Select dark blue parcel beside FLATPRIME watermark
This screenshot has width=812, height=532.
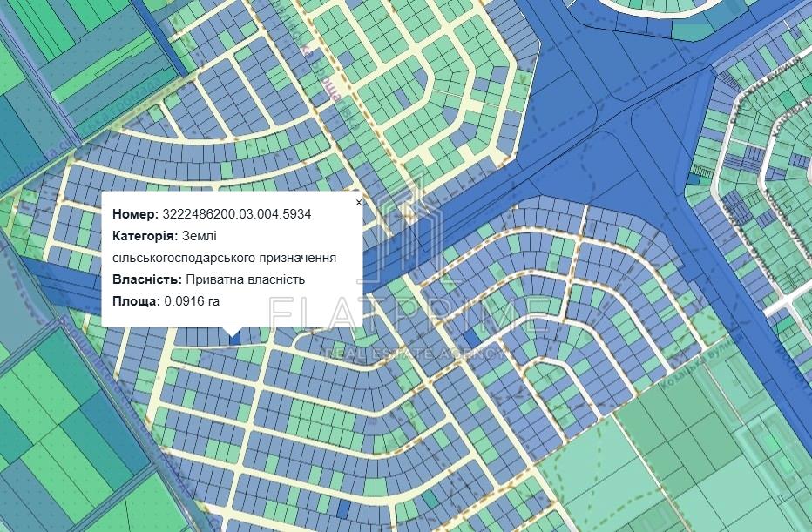(x=470, y=339)
